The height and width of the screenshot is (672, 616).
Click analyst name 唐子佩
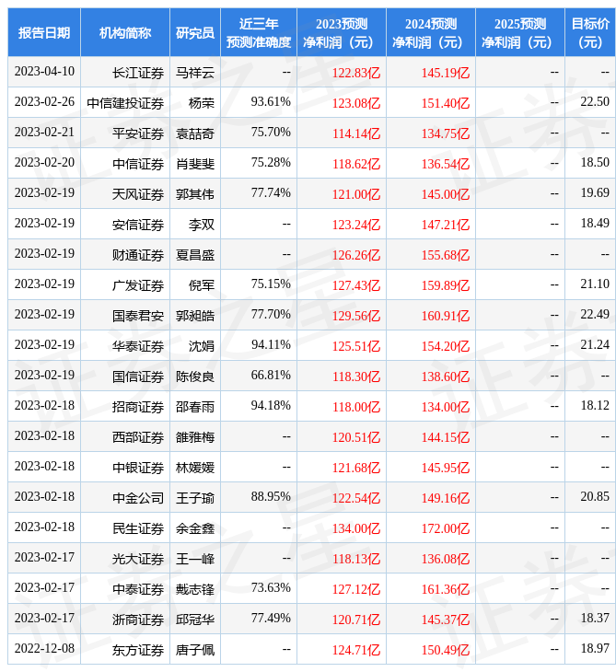[195, 650]
